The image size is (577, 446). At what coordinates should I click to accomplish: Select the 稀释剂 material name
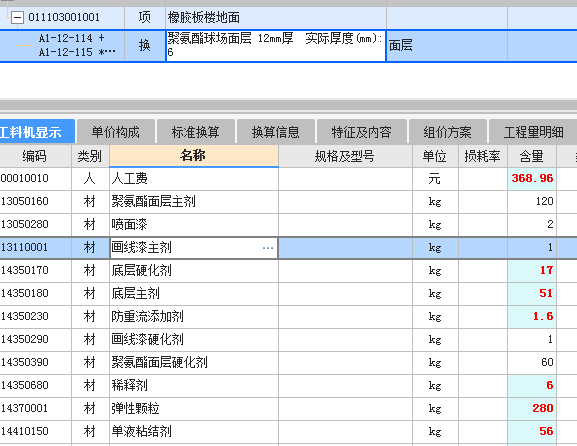tap(194, 386)
